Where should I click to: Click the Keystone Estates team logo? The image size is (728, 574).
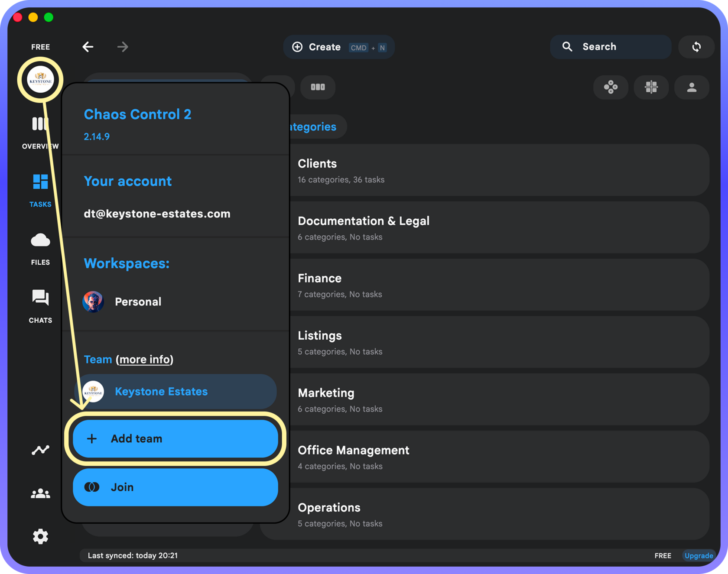point(93,391)
